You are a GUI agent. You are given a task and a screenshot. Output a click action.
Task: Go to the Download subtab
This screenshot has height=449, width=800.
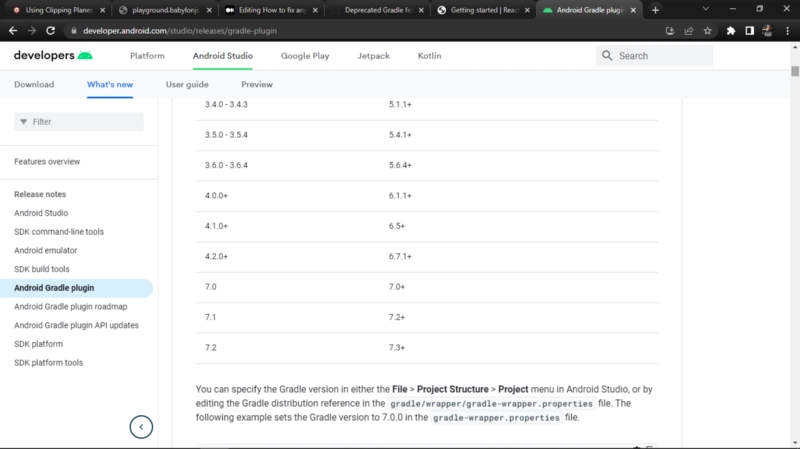pyautogui.click(x=34, y=84)
